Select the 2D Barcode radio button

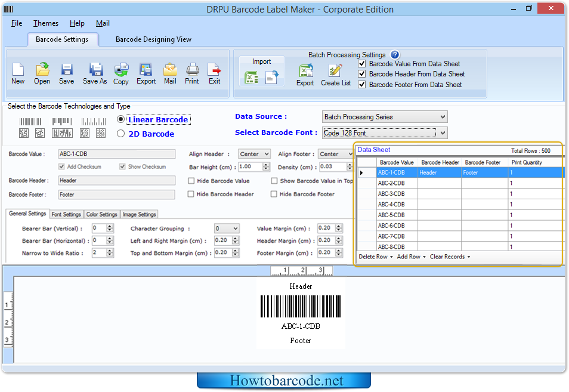coord(121,134)
